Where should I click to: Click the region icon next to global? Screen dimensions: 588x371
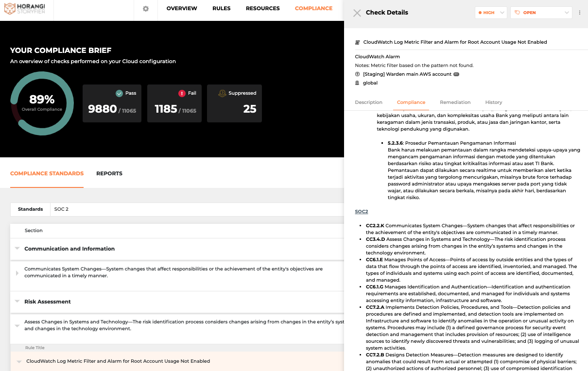tap(358, 83)
